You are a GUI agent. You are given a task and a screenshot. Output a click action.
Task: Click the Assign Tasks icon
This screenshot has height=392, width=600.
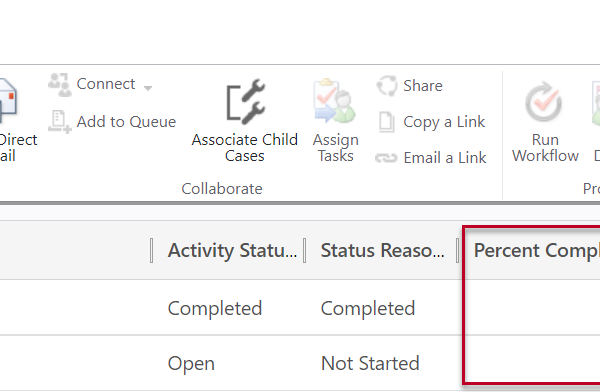pos(334,101)
